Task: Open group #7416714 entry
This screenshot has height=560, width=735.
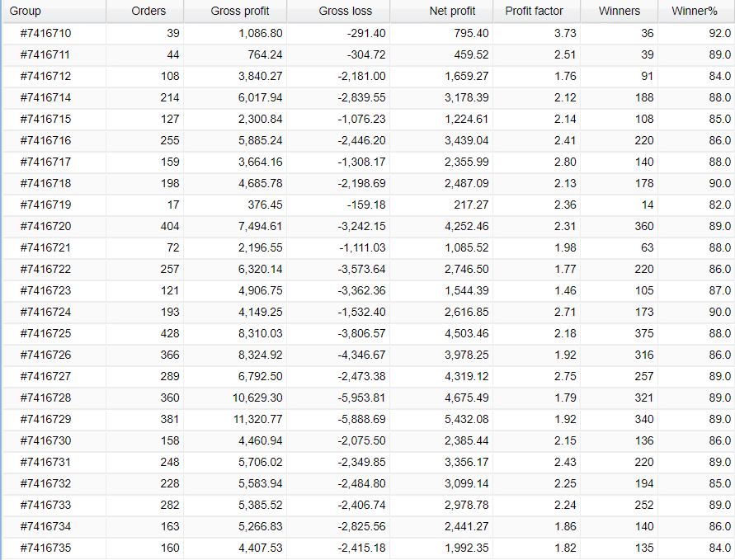Action: tap(45, 98)
